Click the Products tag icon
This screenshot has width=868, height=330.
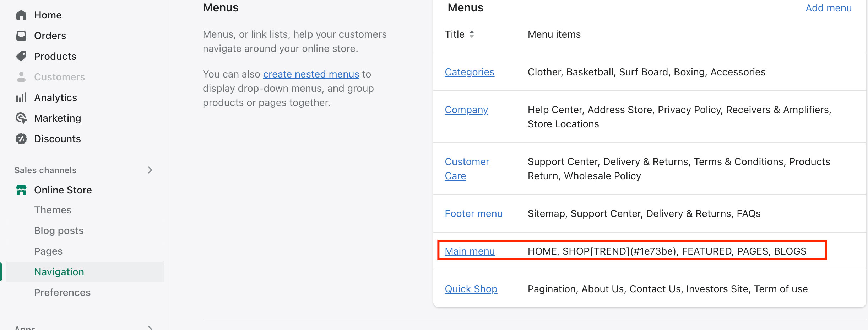click(21, 56)
